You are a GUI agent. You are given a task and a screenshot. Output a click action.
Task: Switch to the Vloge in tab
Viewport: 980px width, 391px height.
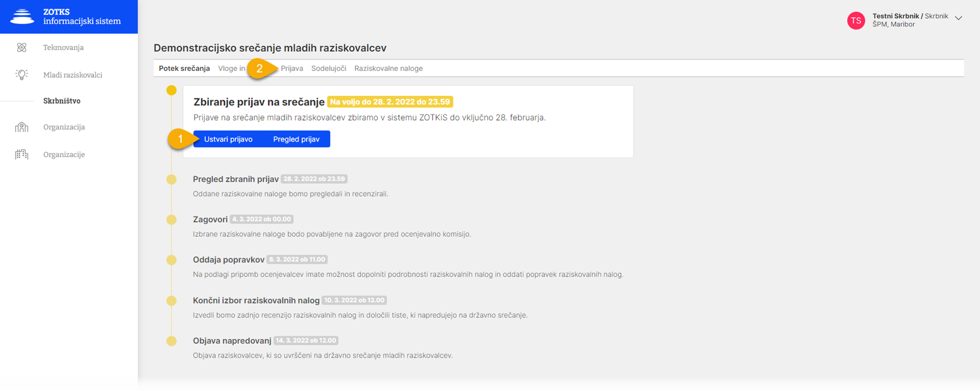[x=232, y=68]
